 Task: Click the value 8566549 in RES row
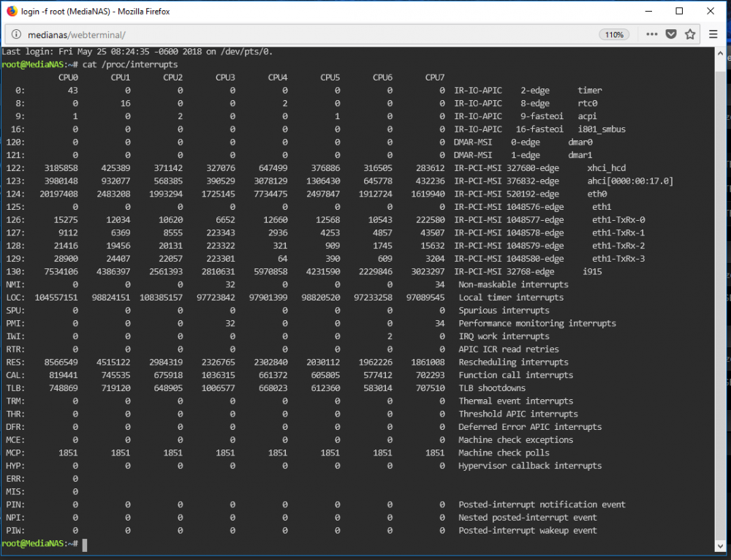pos(61,363)
